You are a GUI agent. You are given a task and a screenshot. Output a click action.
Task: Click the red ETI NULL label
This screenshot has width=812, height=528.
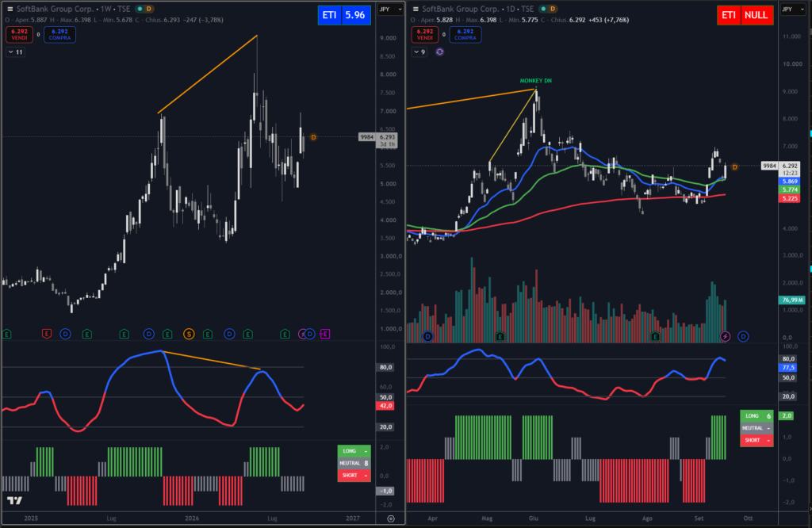click(745, 15)
